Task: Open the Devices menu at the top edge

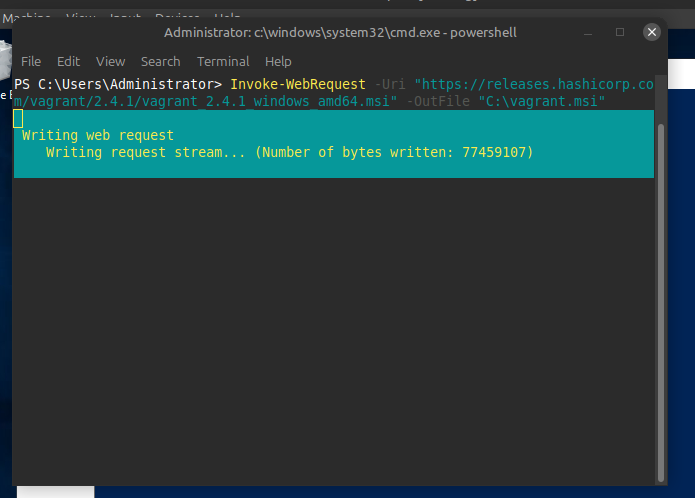Action: tap(177, 17)
